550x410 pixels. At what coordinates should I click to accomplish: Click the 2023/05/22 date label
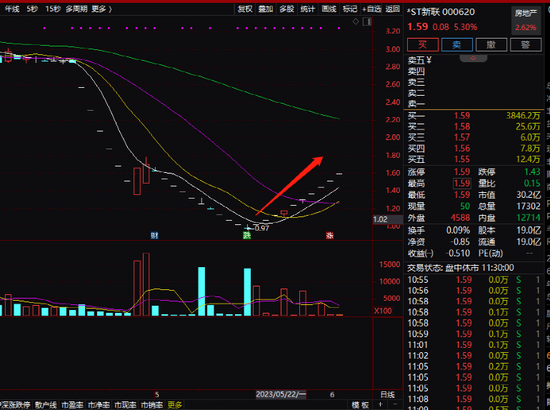[x=281, y=395]
